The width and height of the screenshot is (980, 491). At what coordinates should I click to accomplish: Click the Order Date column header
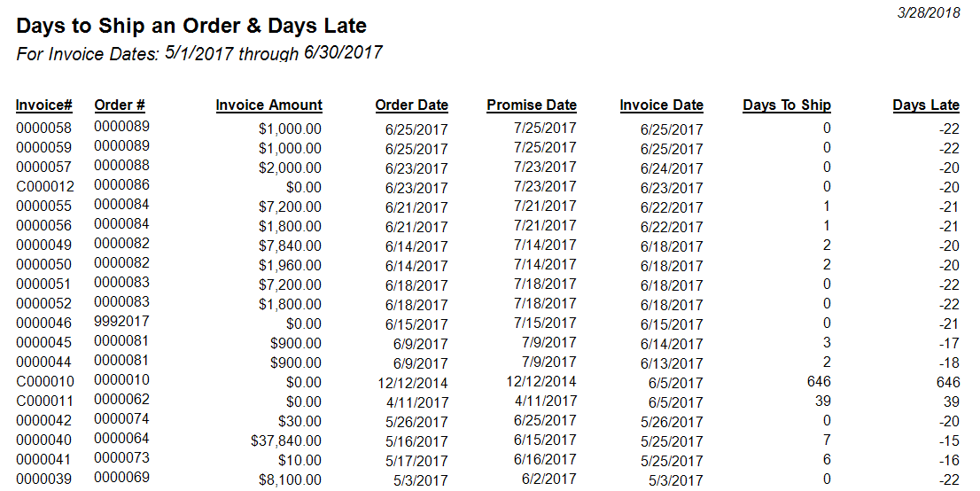coord(411,106)
